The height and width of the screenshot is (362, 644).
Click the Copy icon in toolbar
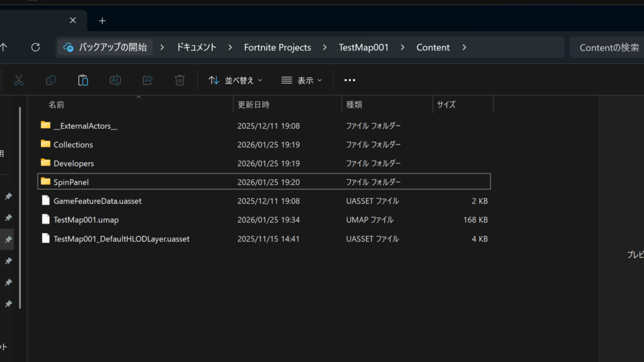pos(51,80)
